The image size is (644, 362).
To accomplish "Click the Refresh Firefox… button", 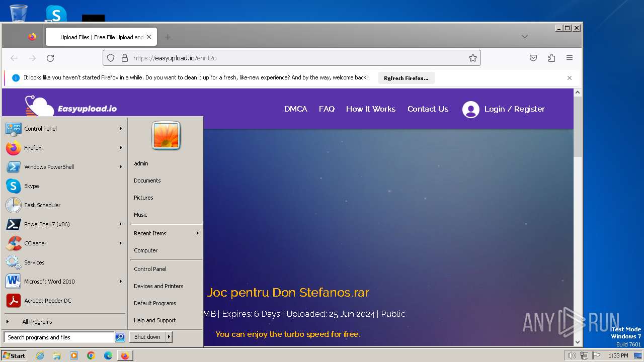I will 406,78.
